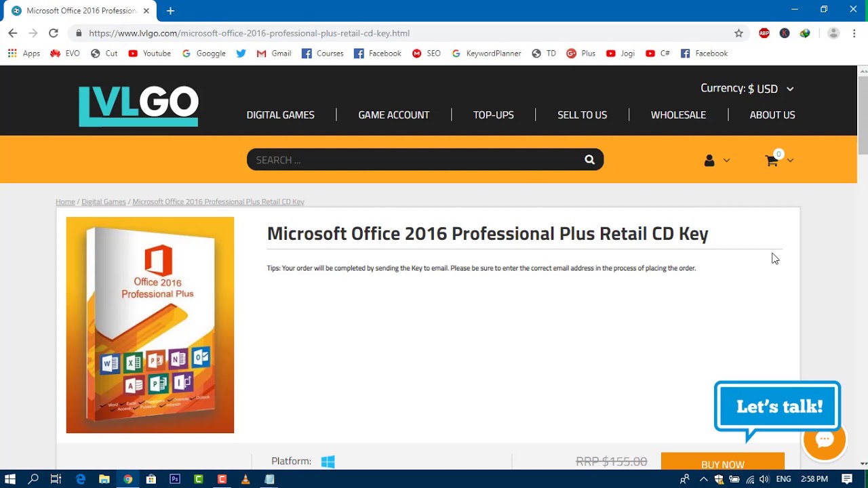This screenshot has height=488, width=868.
Task: Open the ABP ad blocker extension
Action: (764, 33)
